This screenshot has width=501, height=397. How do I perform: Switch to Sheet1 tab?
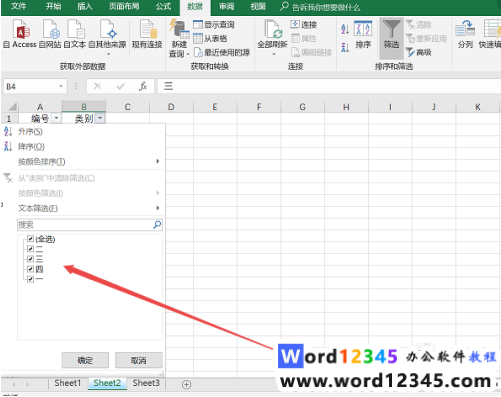68,383
